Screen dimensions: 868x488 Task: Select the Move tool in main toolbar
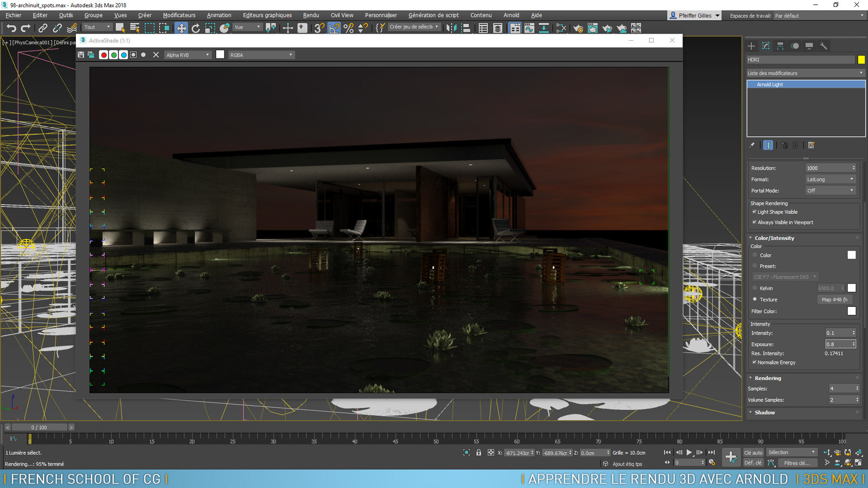tap(181, 28)
